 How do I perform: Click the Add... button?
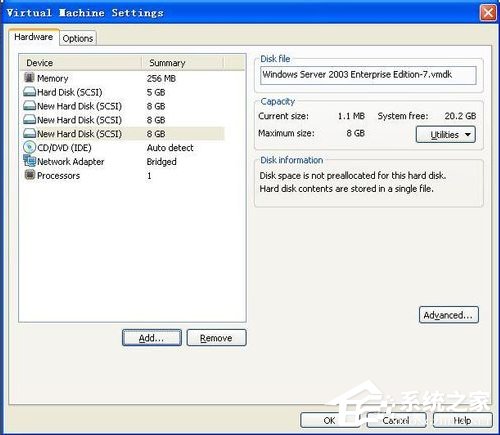[x=152, y=338]
